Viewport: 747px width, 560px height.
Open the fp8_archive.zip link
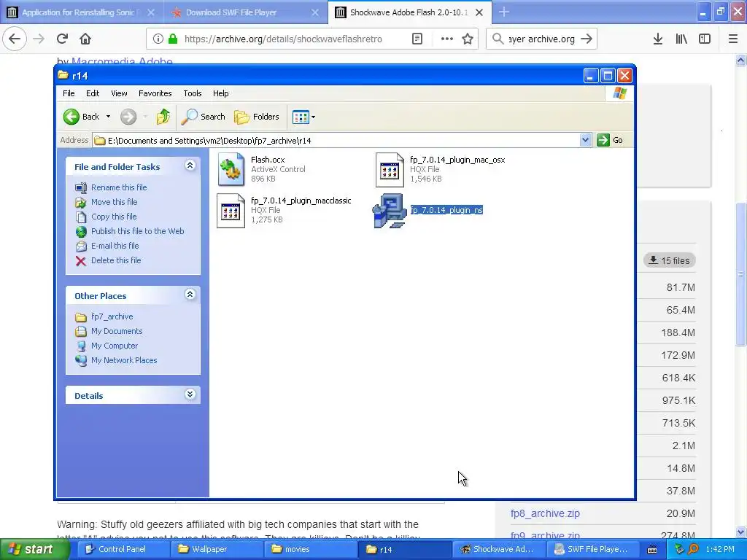tap(545, 513)
